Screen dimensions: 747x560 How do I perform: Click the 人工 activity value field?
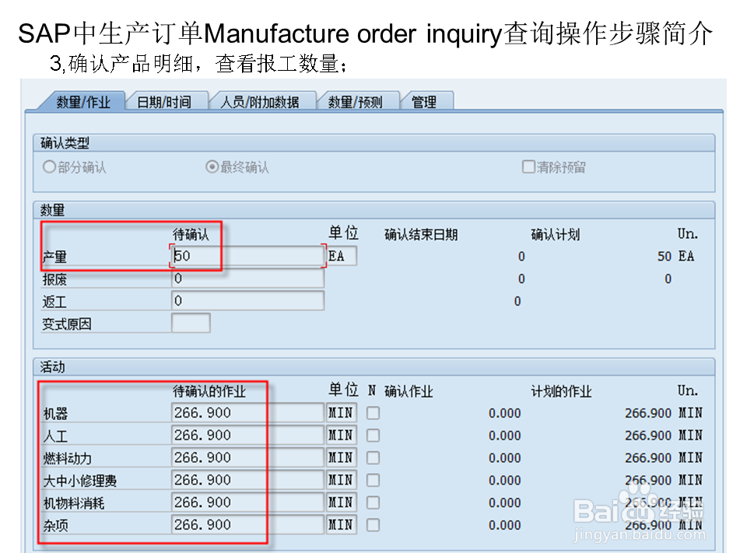(x=247, y=435)
